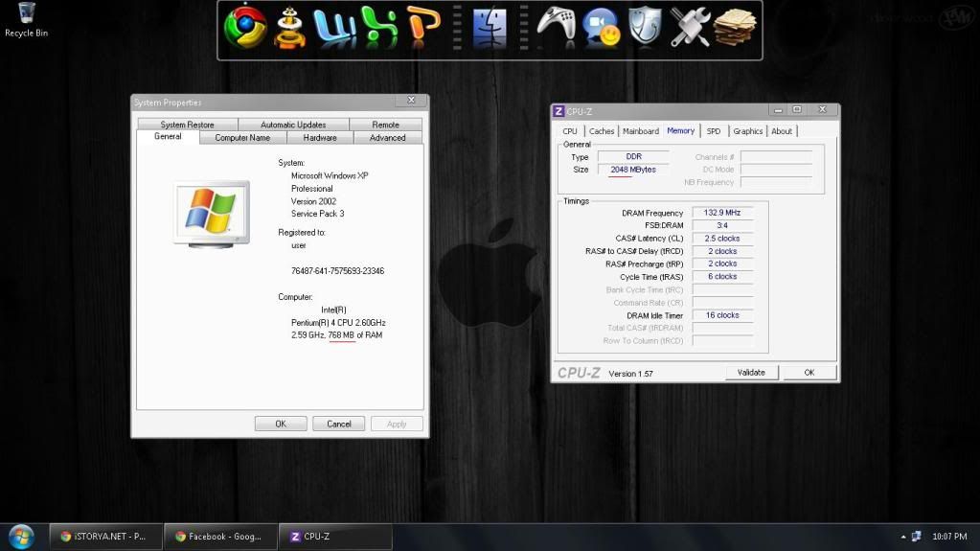
Task: Open Google Chrome from the dock
Action: coord(245,28)
